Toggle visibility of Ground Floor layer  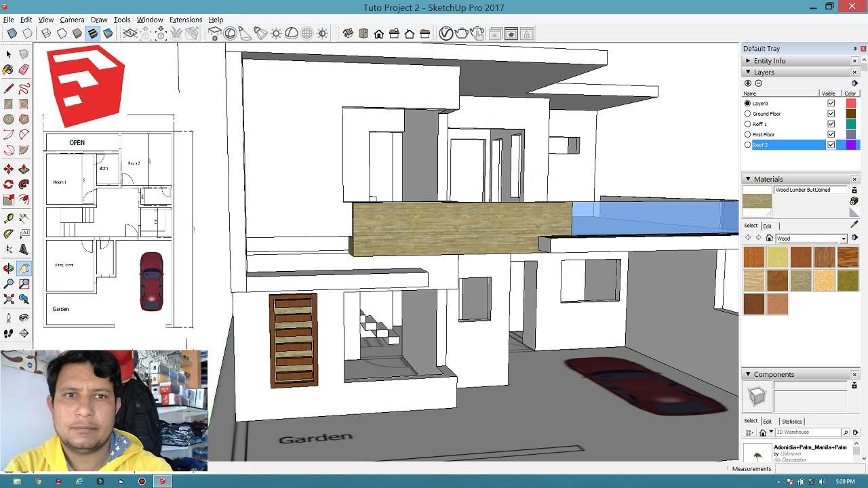click(831, 114)
